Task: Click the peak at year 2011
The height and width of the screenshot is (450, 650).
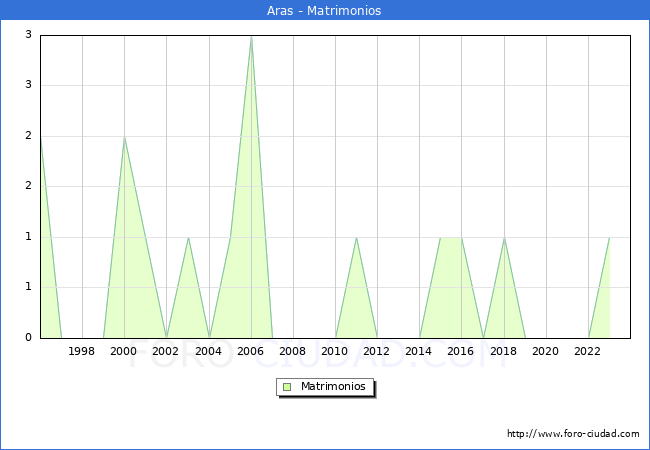Action: [356, 238]
